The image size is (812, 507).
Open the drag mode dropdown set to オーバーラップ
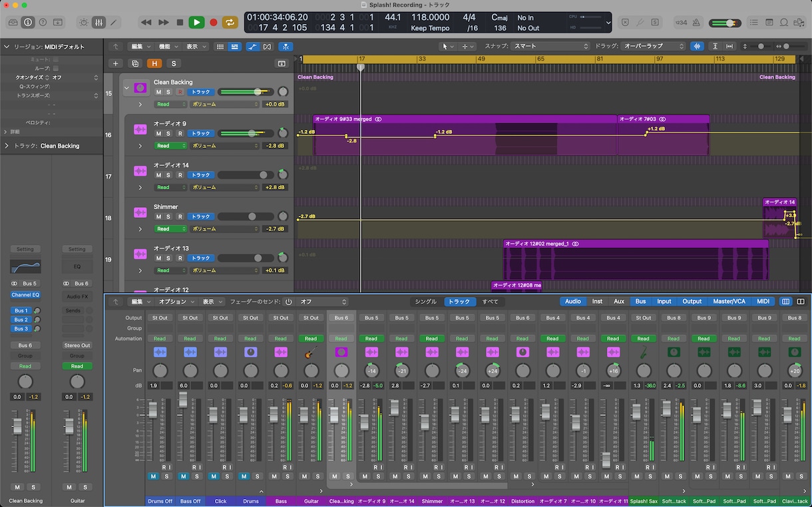point(653,46)
